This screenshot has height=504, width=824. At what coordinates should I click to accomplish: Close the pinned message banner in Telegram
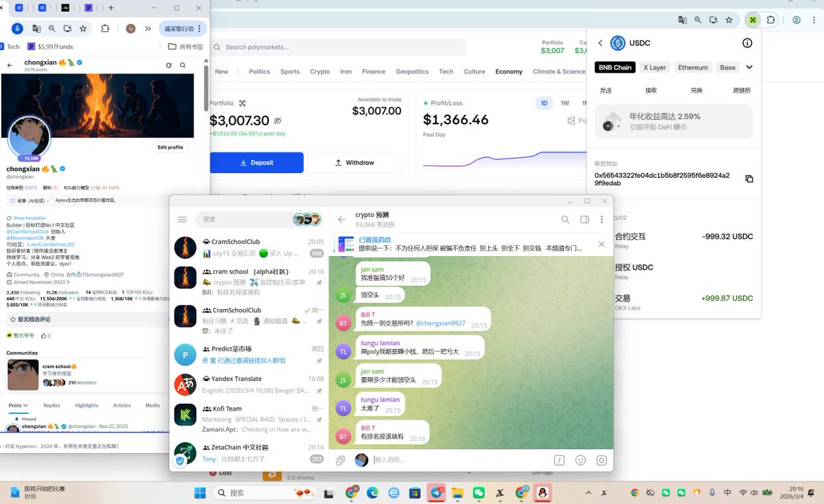(602, 244)
